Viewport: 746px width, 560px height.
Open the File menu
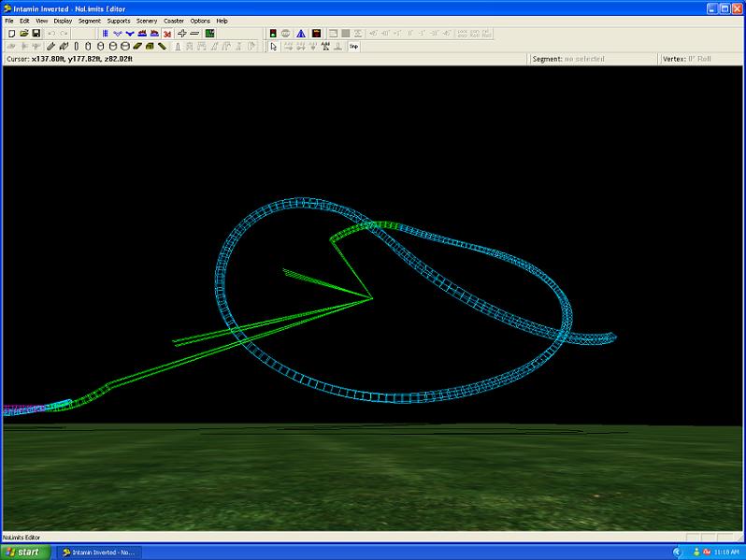pyautogui.click(x=9, y=21)
